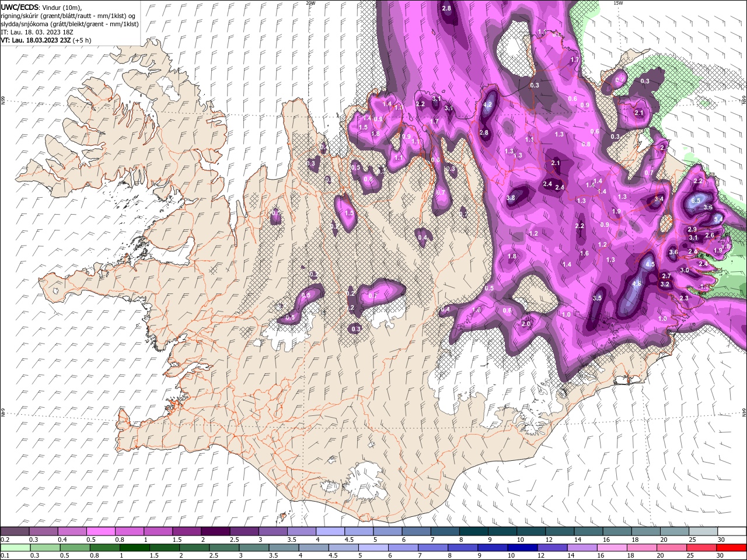747x560 pixels.
Task: Select the pale-blue swatch between 4 and 4.5 on the purple scale
Action: click(330, 531)
